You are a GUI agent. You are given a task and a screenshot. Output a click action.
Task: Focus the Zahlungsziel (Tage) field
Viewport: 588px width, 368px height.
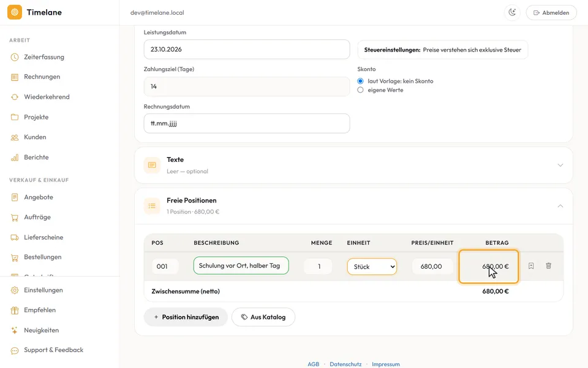[x=247, y=86]
